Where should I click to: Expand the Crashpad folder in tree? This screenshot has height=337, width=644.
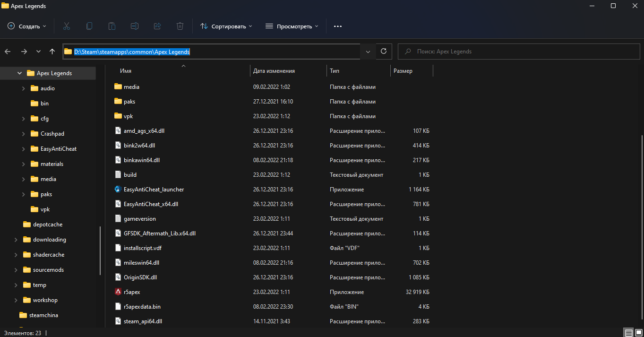pyautogui.click(x=24, y=134)
